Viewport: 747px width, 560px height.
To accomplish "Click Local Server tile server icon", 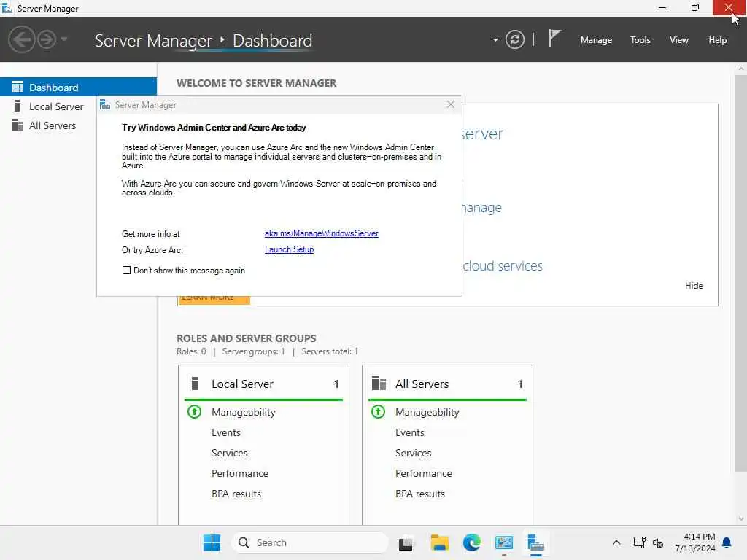I will (195, 384).
